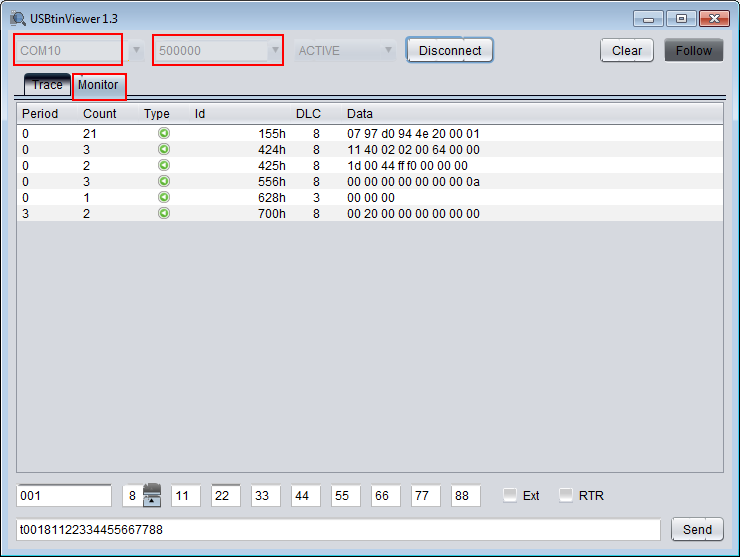Open the ACTIVE mode dropdown
The height and width of the screenshot is (557, 740).
click(x=346, y=50)
